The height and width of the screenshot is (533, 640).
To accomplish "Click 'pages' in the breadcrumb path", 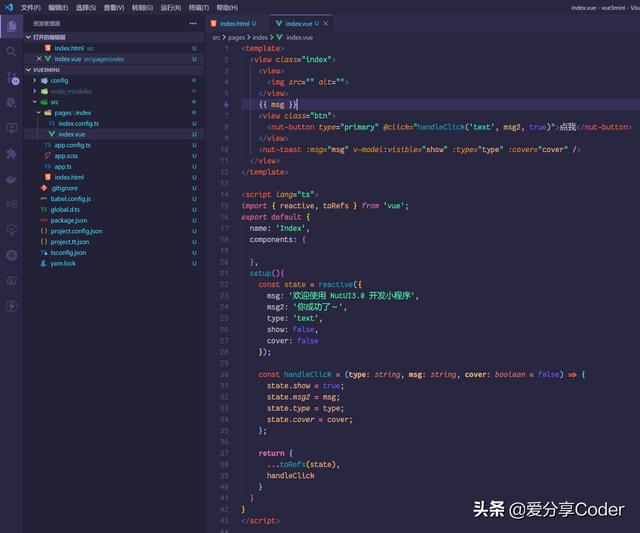I will pyautogui.click(x=236, y=37).
